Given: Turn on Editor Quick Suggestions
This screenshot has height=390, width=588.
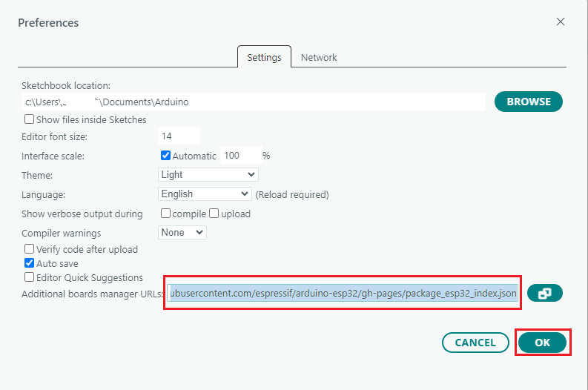Looking at the screenshot, I should 29,277.
